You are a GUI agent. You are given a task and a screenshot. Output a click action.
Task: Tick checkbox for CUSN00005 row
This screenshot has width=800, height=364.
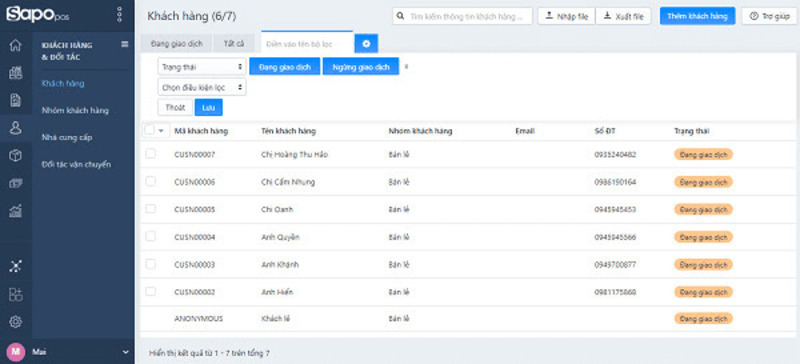pyautogui.click(x=151, y=209)
